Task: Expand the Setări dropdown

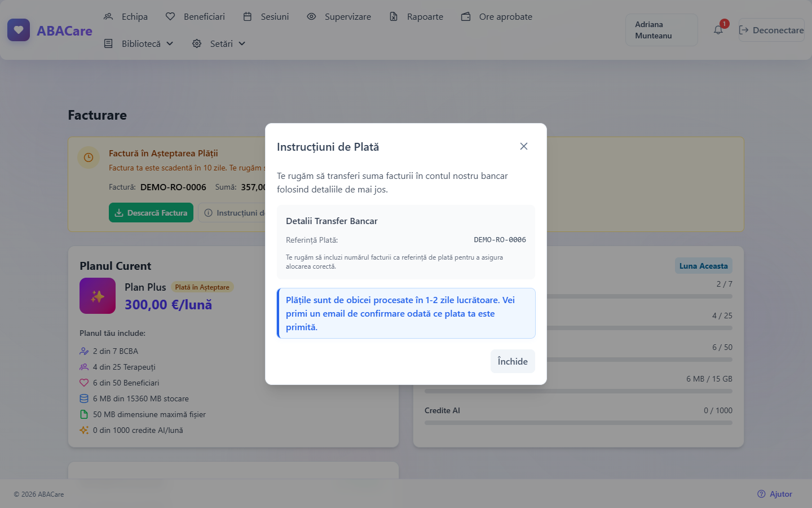Action: click(219, 43)
